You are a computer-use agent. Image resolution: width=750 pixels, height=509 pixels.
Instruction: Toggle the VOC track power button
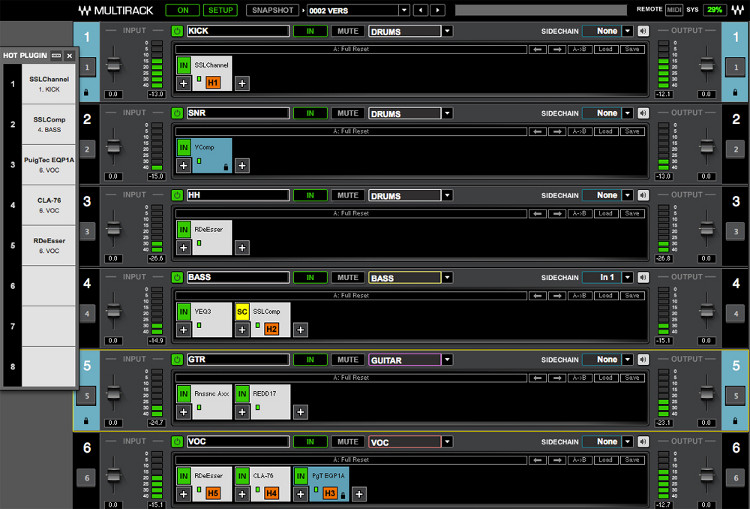177,442
